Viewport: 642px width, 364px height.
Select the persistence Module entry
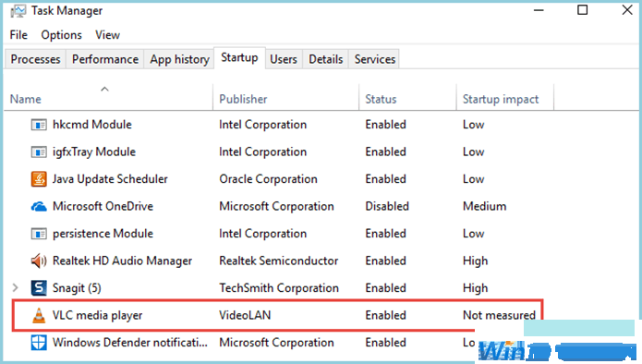[103, 234]
